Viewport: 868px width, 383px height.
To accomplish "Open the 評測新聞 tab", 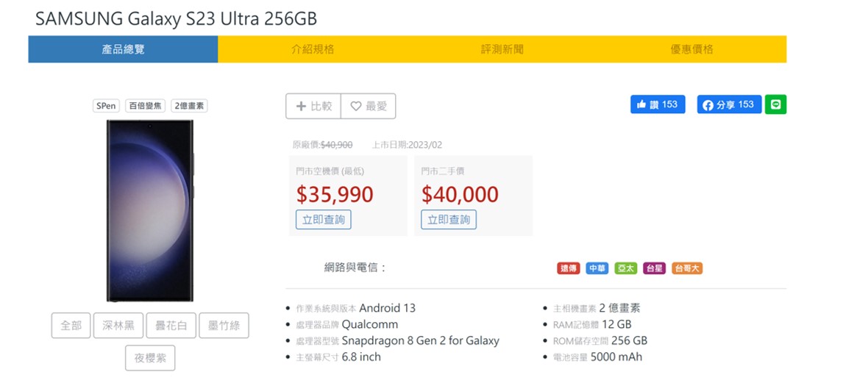I will coord(502,49).
